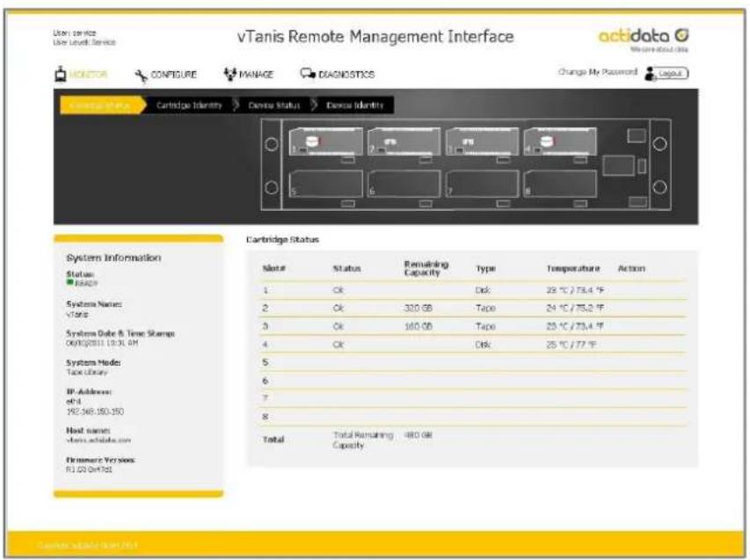Click the user icon beside Logout

650,74
